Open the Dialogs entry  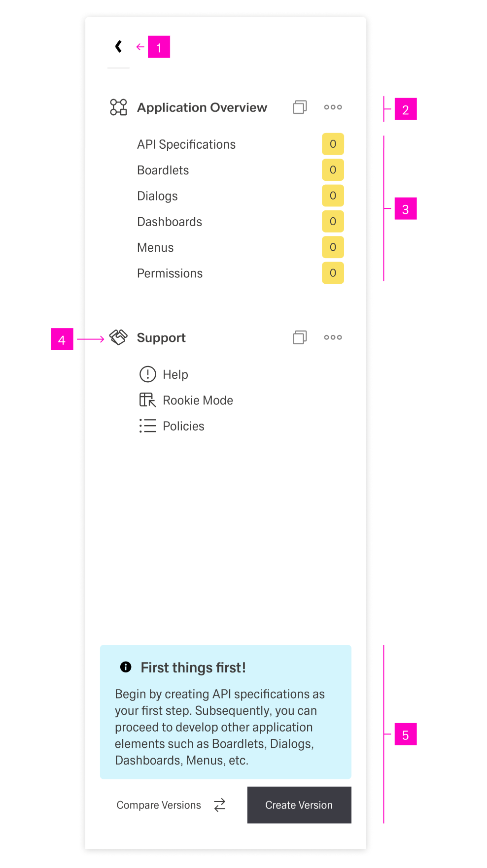click(157, 196)
